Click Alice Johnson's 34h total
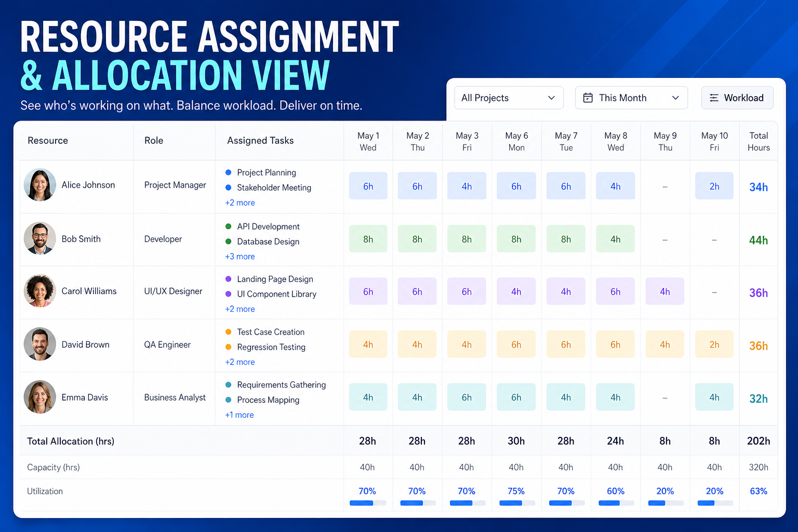The image size is (798, 532). point(759,187)
